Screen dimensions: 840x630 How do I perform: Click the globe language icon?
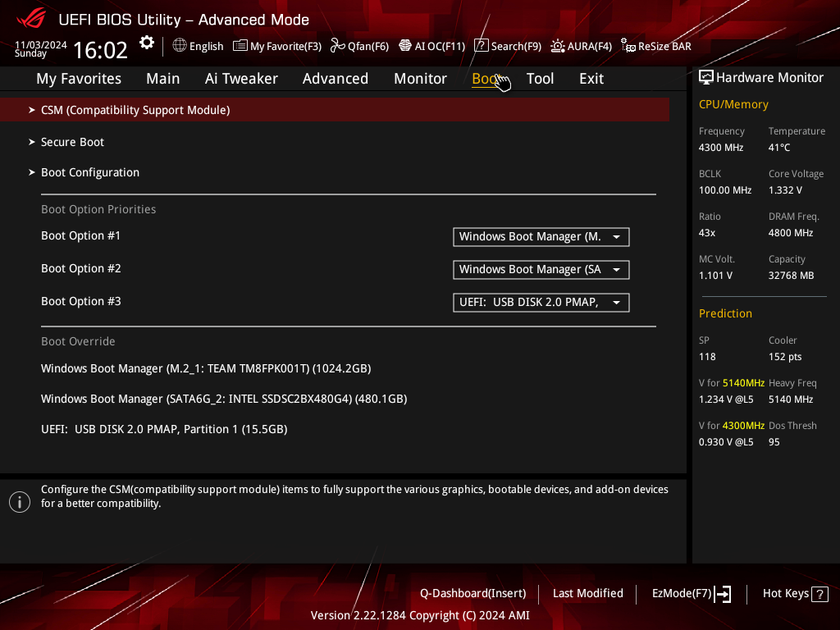pyautogui.click(x=180, y=46)
